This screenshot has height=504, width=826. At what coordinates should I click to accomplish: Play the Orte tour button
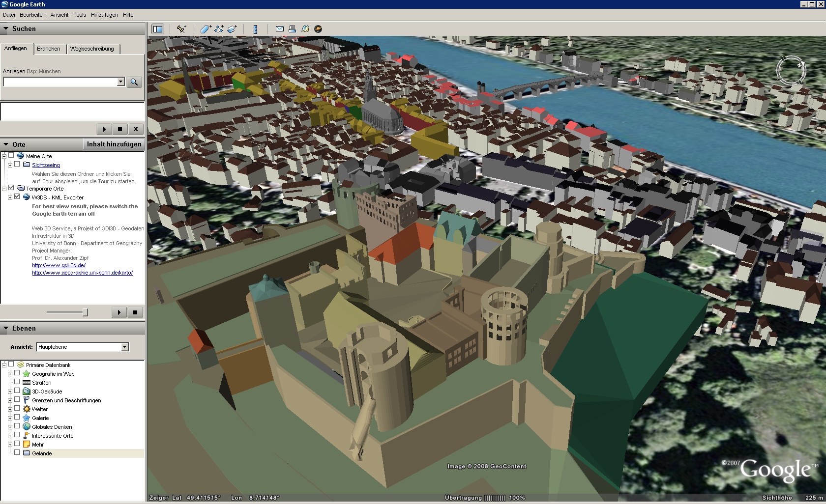(119, 312)
